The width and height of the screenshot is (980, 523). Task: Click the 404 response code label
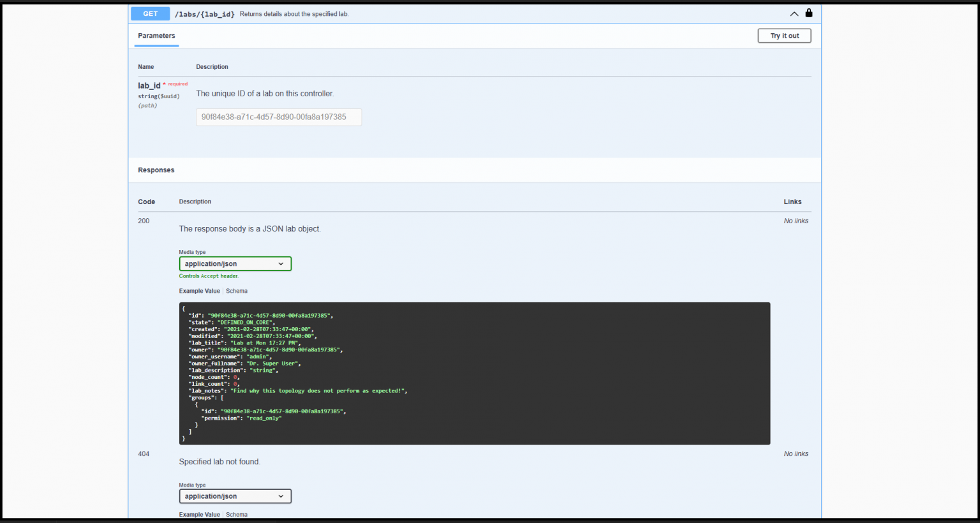click(143, 453)
